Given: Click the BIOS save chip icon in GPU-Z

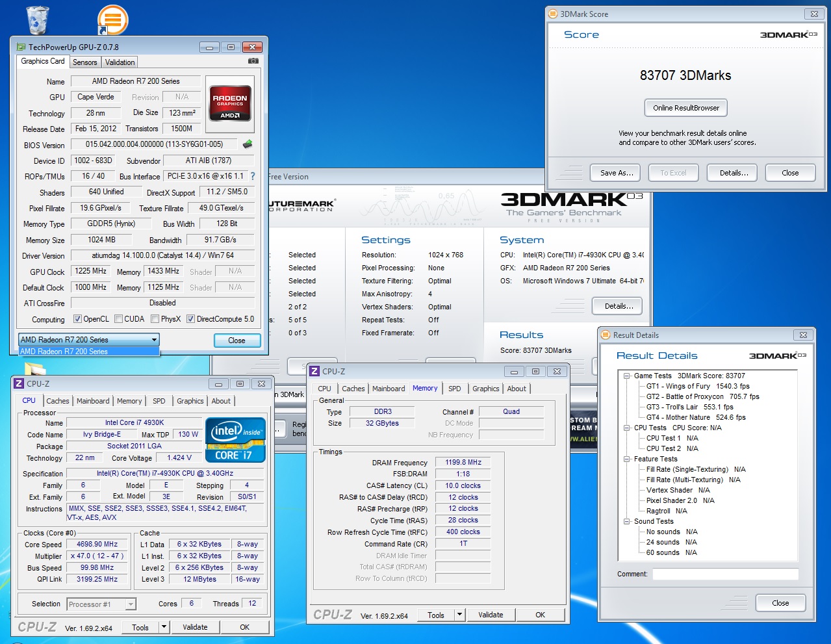Looking at the screenshot, I should (x=248, y=144).
